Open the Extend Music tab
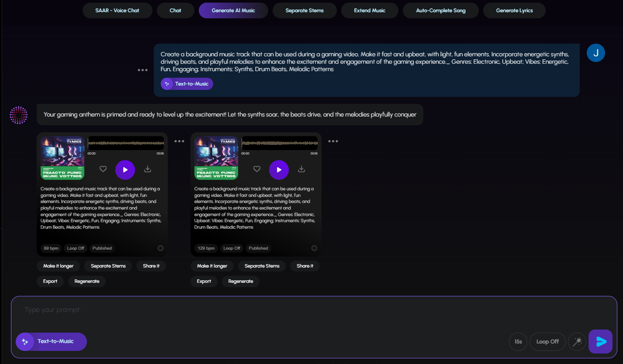 click(x=370, y=10)
